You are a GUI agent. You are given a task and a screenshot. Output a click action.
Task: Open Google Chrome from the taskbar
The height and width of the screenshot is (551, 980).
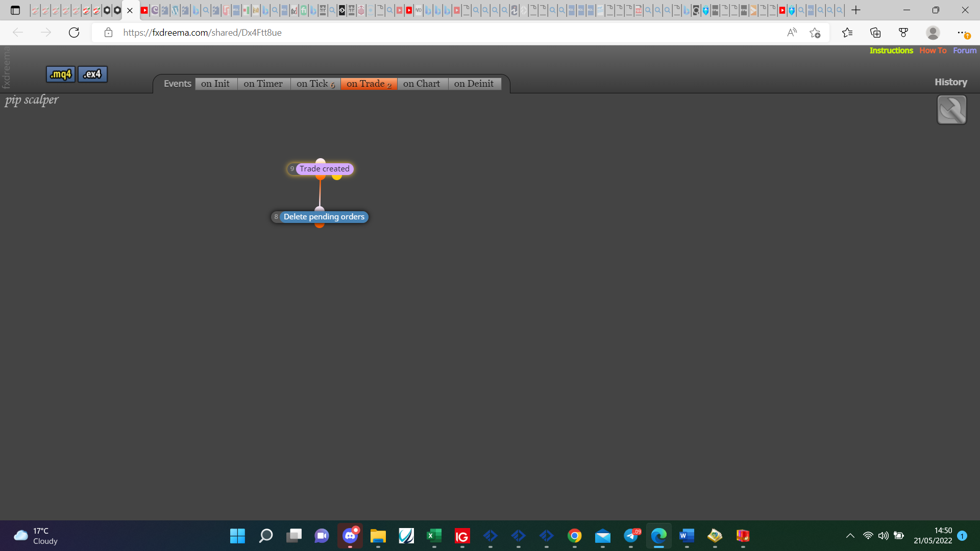[575, 536]
